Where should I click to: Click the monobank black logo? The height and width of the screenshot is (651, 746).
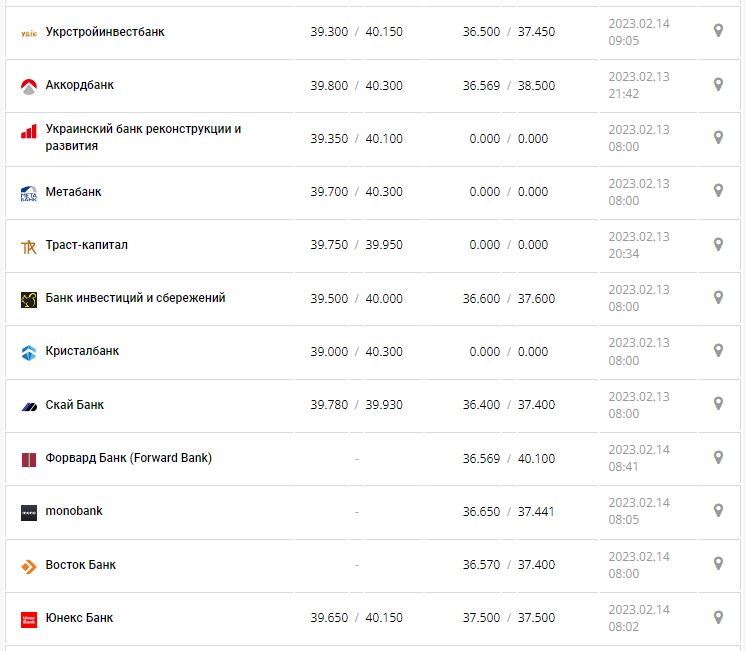(28, 512)
